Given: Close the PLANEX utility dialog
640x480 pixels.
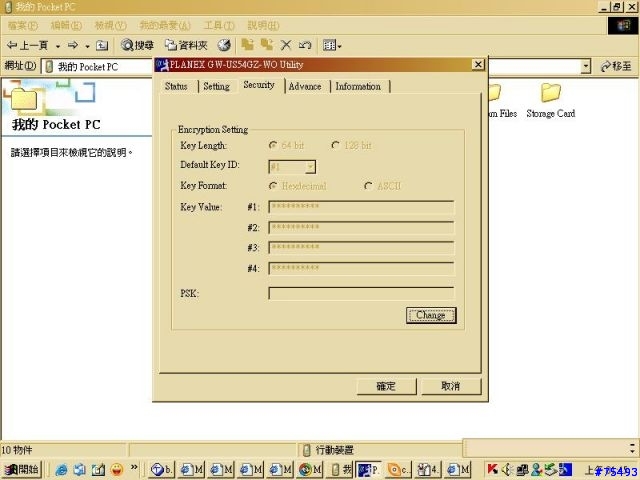Looking at the screenshot, I should (478, 64).
